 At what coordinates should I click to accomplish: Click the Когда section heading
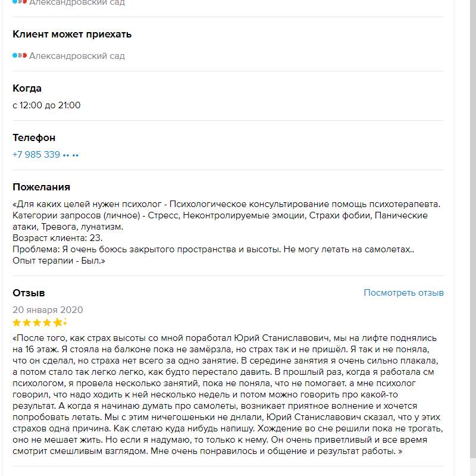pyautogui.click(x=27, y=88)
